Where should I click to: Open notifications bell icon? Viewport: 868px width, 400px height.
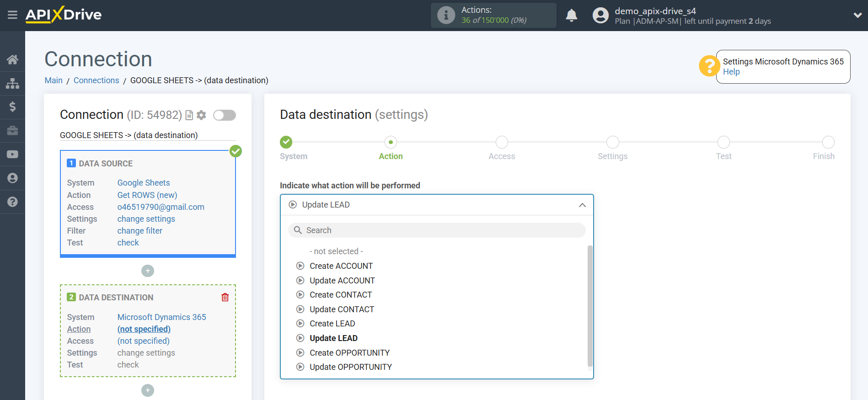pos(571,16)
